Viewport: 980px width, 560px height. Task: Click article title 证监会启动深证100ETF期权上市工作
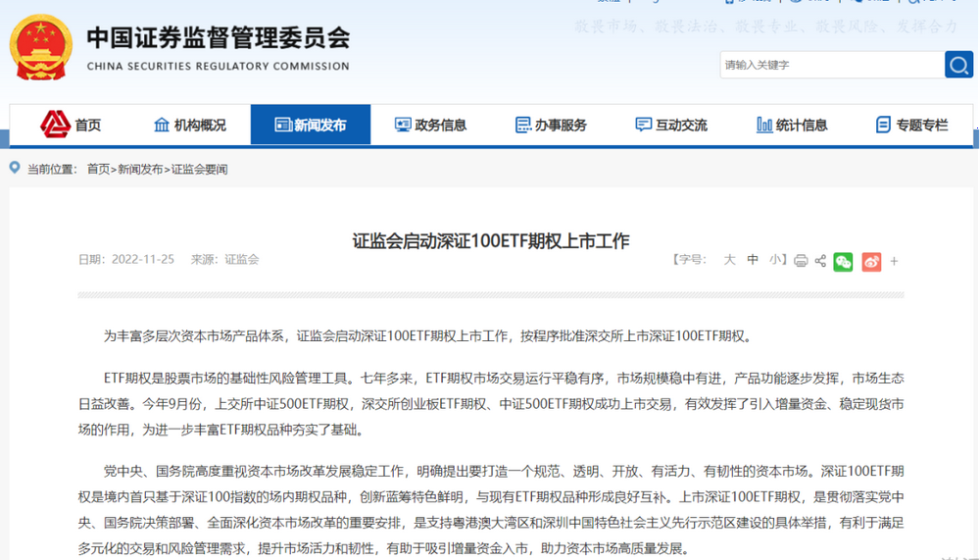point(491,241)
